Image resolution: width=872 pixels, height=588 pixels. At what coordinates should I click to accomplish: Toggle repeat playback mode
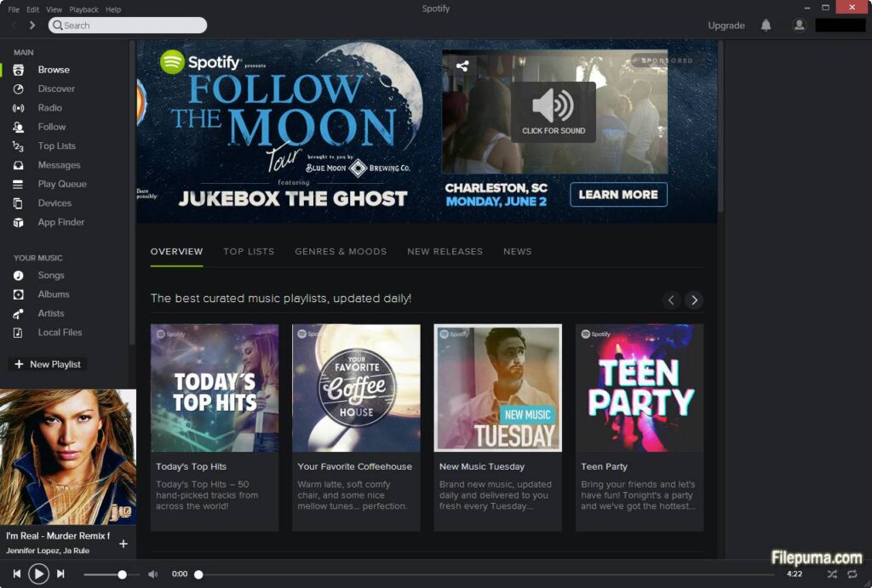tap(852, 574)
